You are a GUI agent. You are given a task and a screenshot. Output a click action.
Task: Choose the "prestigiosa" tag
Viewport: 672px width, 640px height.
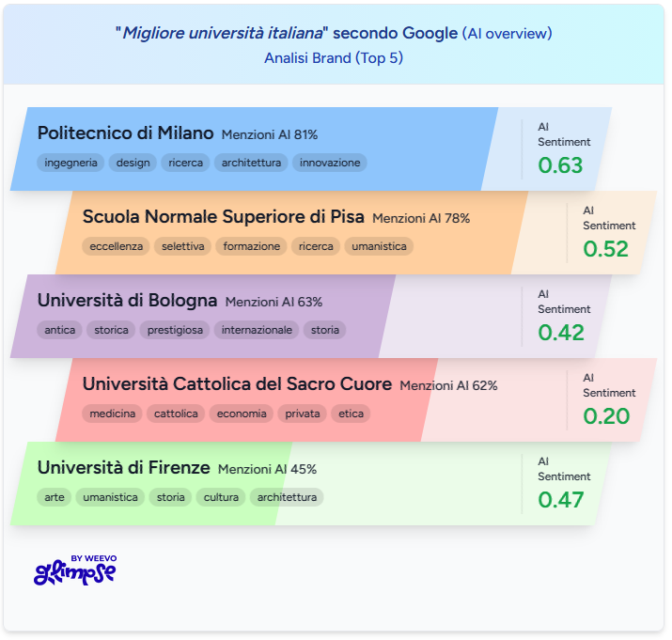[176, 330]
